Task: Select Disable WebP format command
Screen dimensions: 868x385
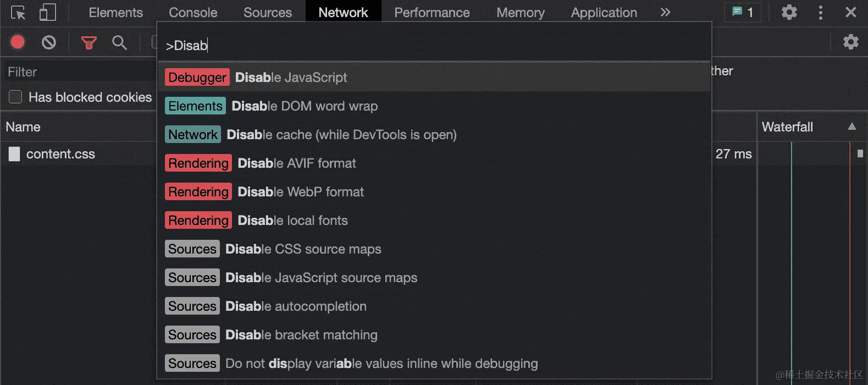Action: pos(434,192)
